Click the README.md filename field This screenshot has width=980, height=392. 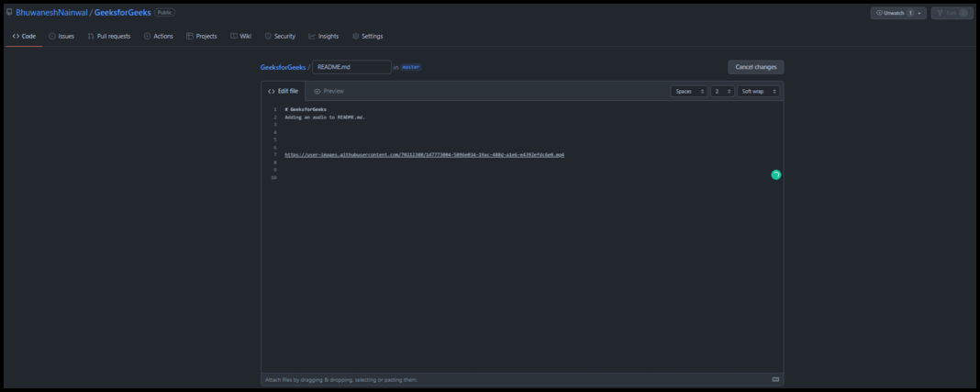point(351,67)
